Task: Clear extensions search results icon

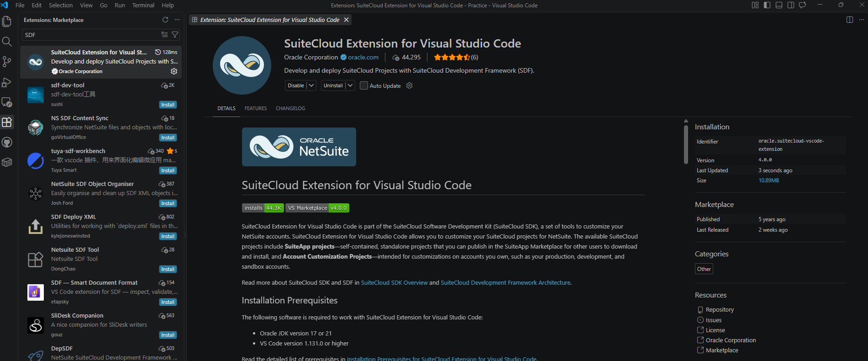Action: pos(164,35)
